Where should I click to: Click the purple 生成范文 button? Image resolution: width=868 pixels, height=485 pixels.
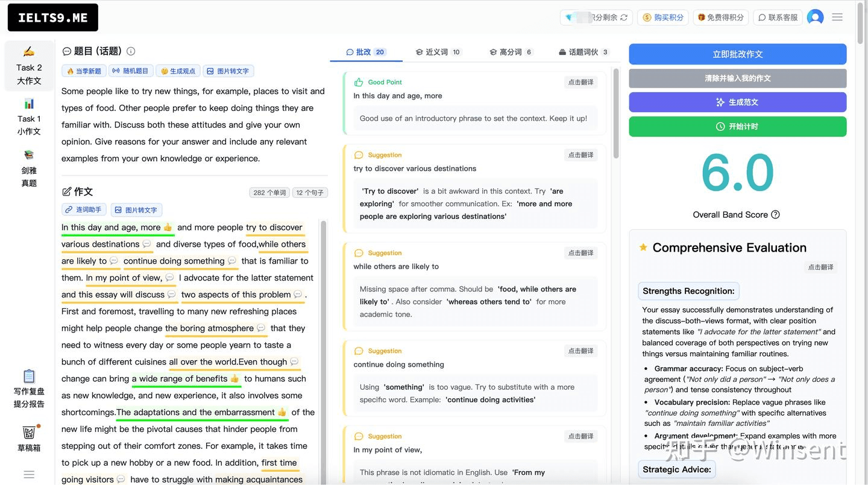(x=737, y=102)
